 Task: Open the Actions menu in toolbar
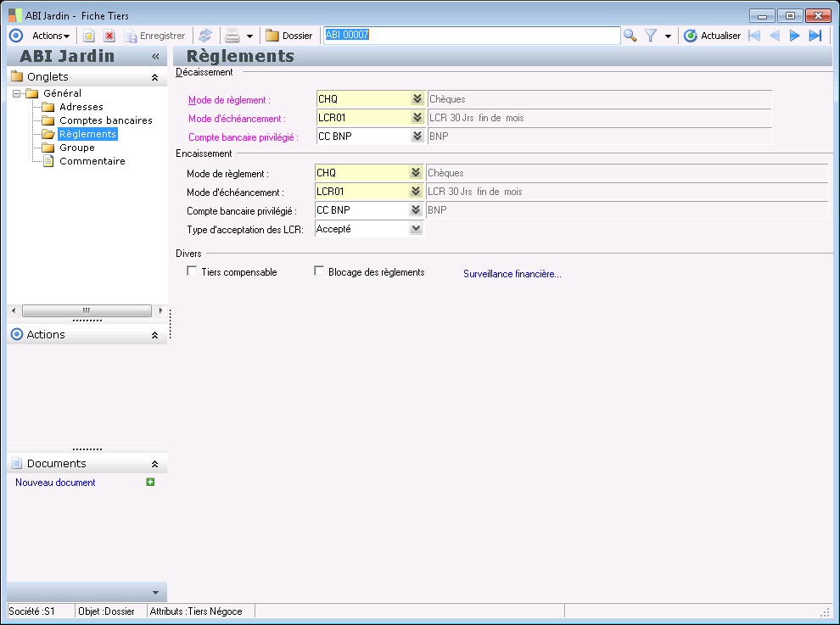(x=51, y=36)
